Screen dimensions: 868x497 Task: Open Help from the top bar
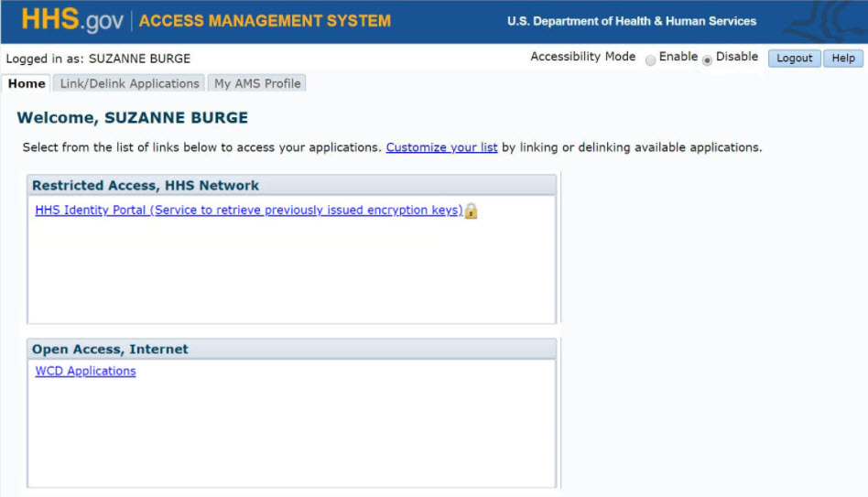pos(842,58)
